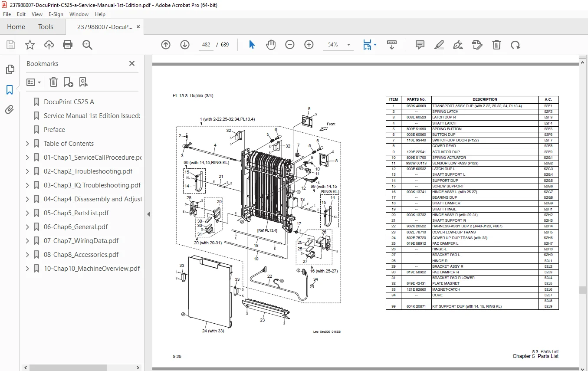Collapse the navigation pane with arrow handle
The image size is (588, 371).
[x=148, y=214]
